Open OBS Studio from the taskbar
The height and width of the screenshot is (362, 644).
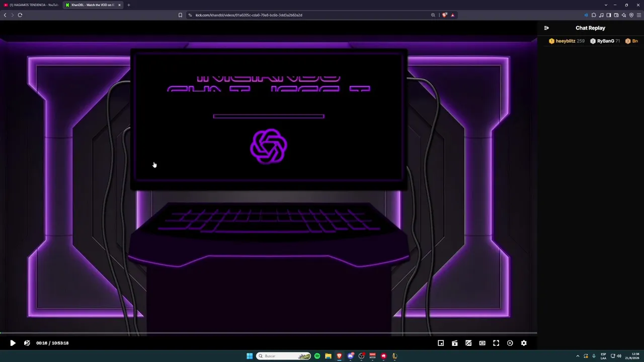click(361, 356)
